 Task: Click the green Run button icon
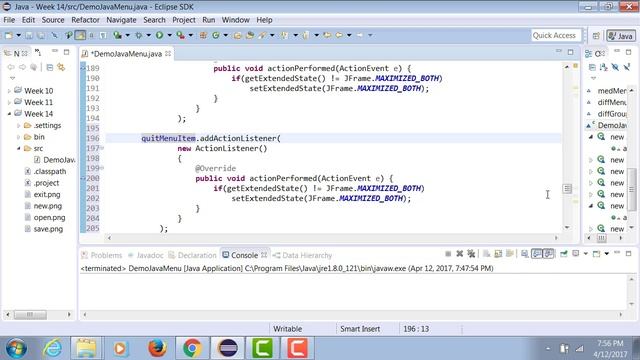pyautogui.click(x=159, y=36)
